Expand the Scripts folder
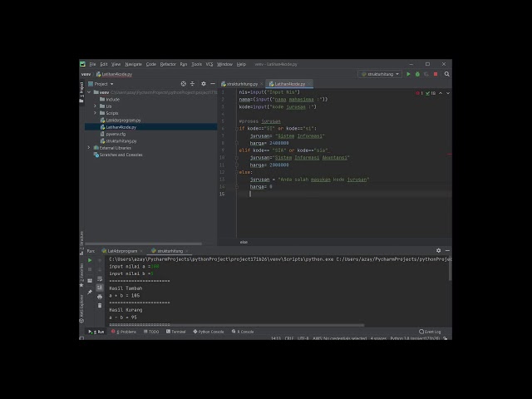The image size is (532, 399). [x=96, y=113]
